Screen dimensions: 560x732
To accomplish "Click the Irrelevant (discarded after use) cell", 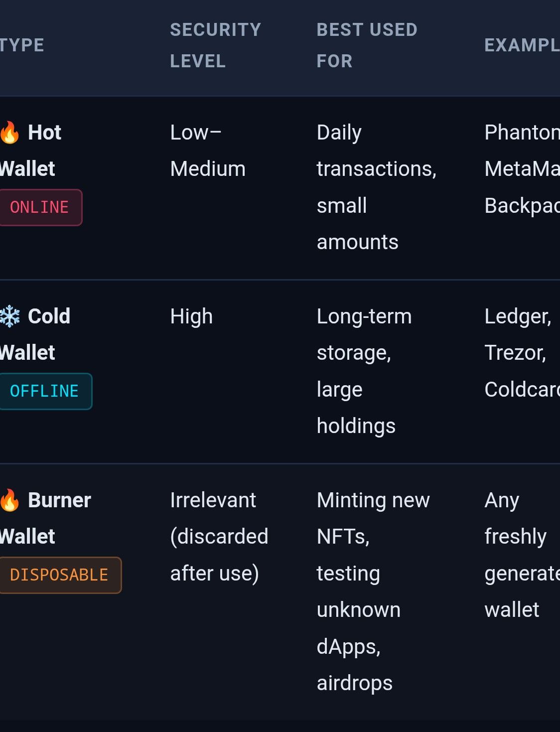I will (x=219, y=537).
